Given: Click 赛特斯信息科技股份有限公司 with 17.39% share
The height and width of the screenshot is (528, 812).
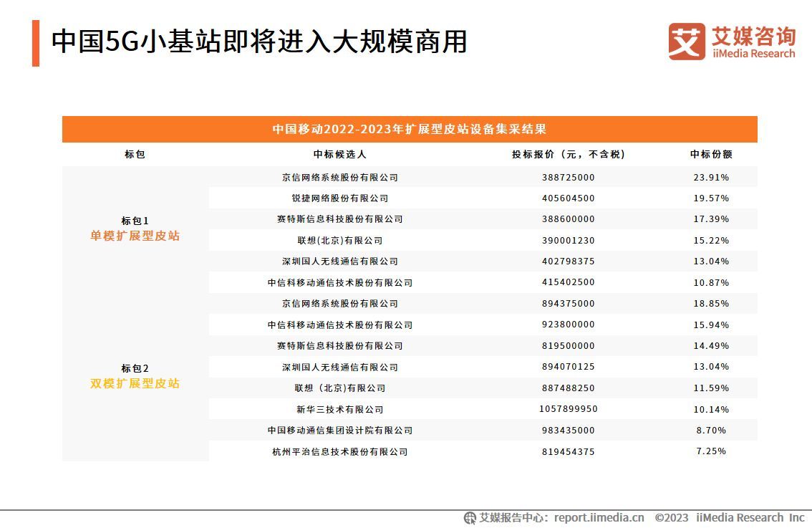Looking at the screenshot, I should pyautogui.click(x=339, y=219).
